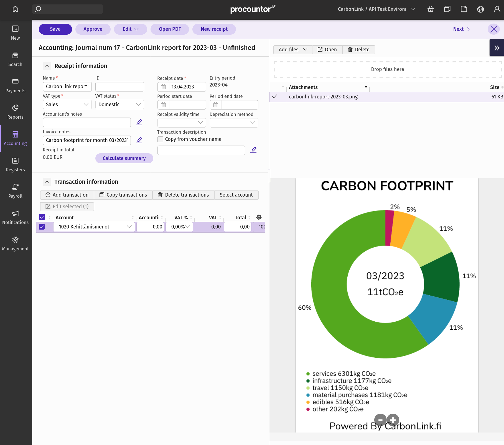Click Delete transactions

[x=184, y=195]
